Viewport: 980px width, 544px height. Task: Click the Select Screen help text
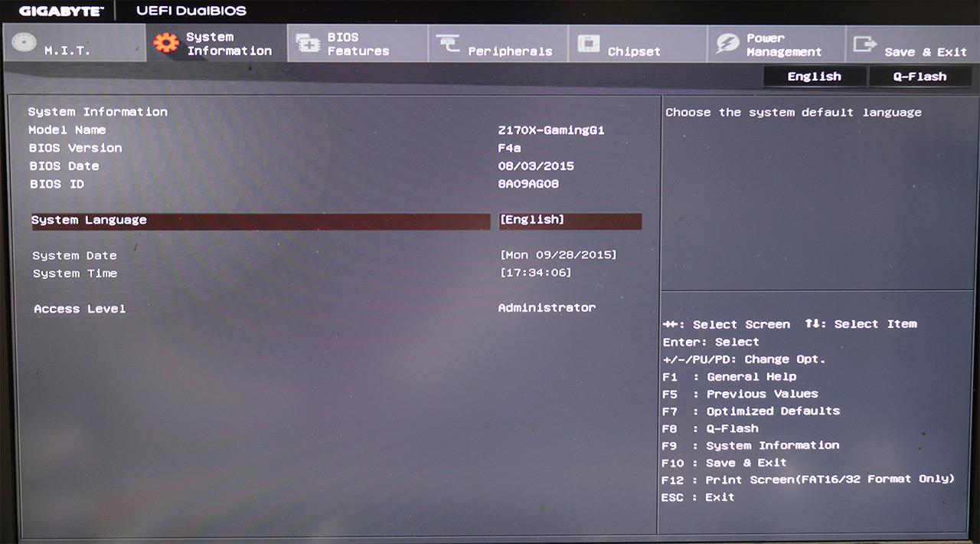(726, 325)
